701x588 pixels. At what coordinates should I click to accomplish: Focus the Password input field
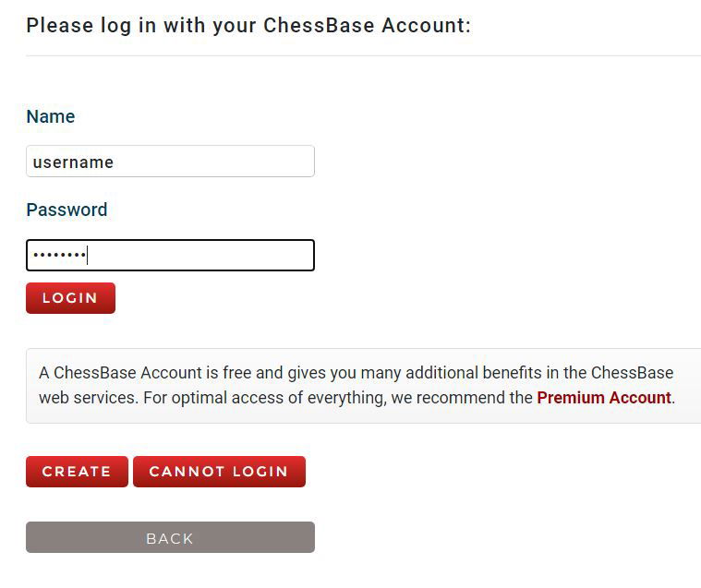click(170, 256)
